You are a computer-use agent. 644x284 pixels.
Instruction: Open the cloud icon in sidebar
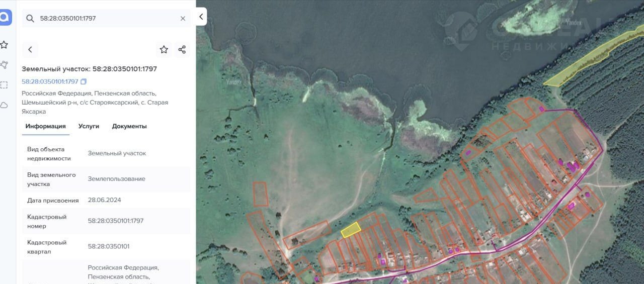click(x=4, y=105)
